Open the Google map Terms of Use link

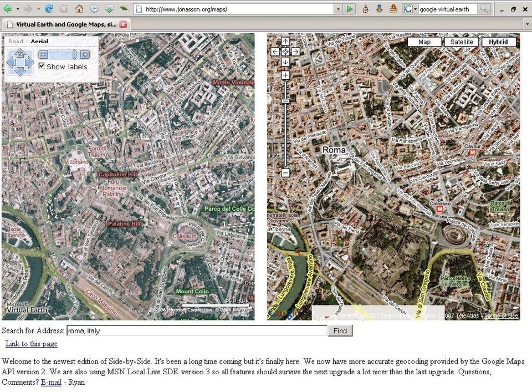point(501,315)
